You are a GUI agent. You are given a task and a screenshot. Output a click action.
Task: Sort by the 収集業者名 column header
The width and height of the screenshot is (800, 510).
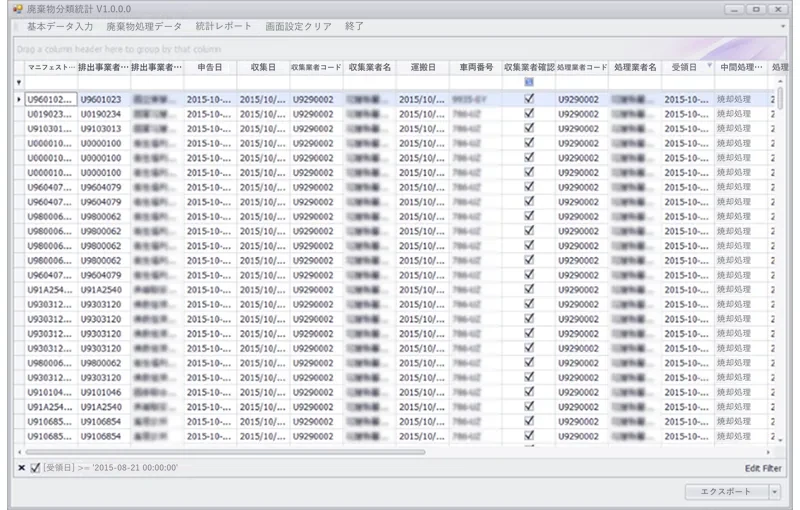point(370,67)
